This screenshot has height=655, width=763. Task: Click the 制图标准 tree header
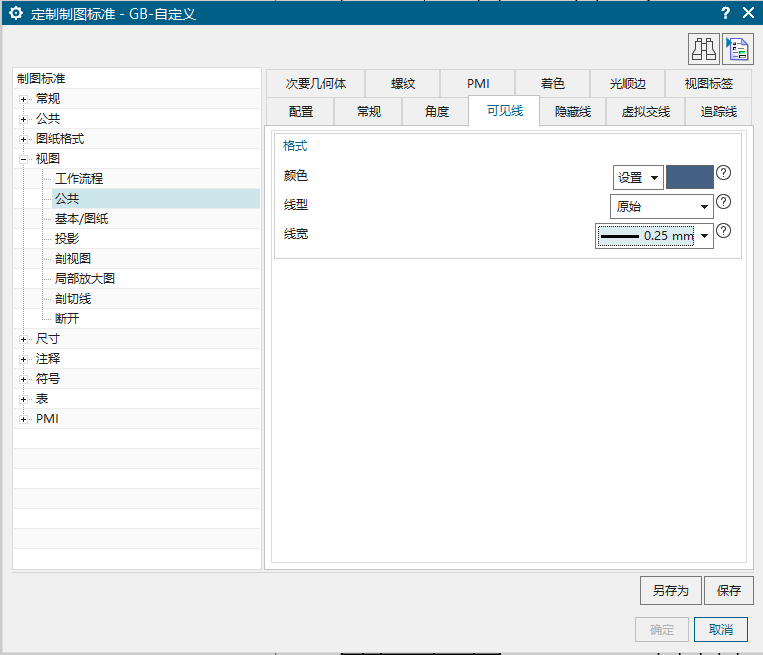[x=41, y=78]
